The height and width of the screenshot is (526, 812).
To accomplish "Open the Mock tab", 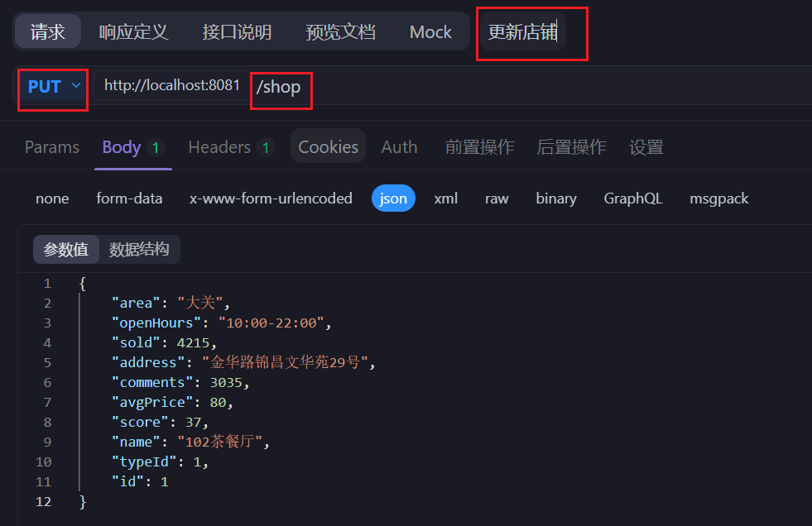I will click(430, 31).
